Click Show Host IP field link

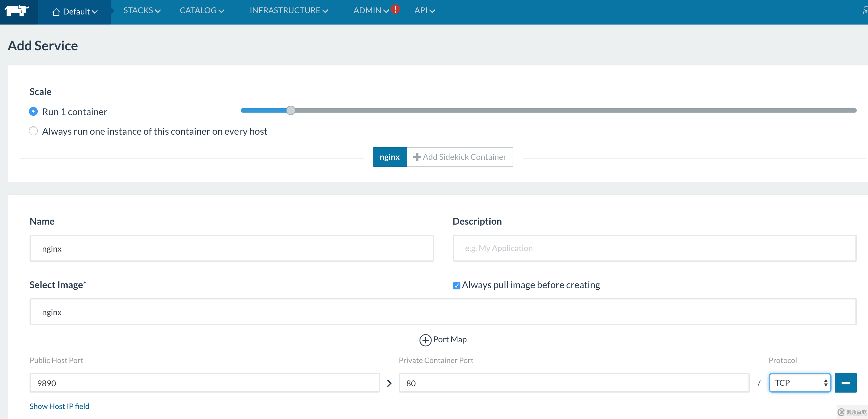[x=60, y=406]
